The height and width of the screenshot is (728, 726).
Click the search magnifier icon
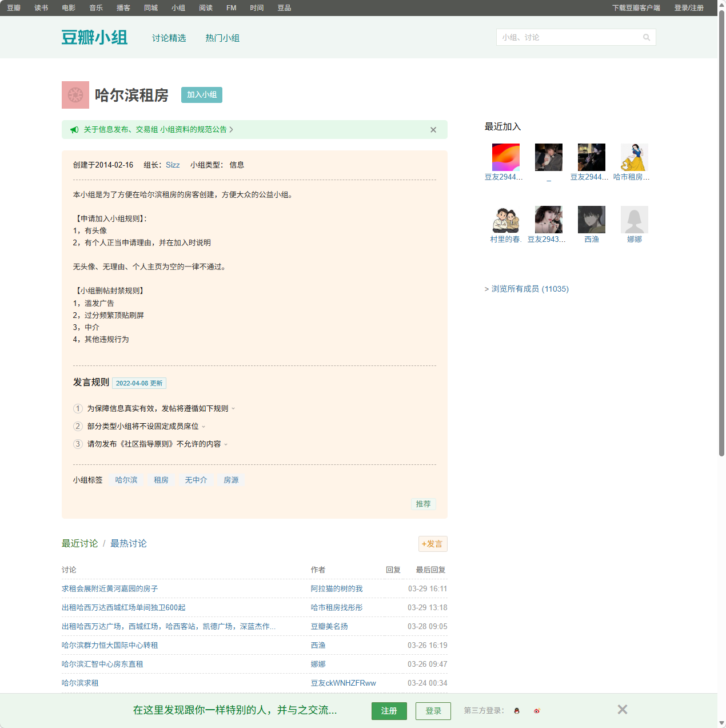(x=647, y=37)
